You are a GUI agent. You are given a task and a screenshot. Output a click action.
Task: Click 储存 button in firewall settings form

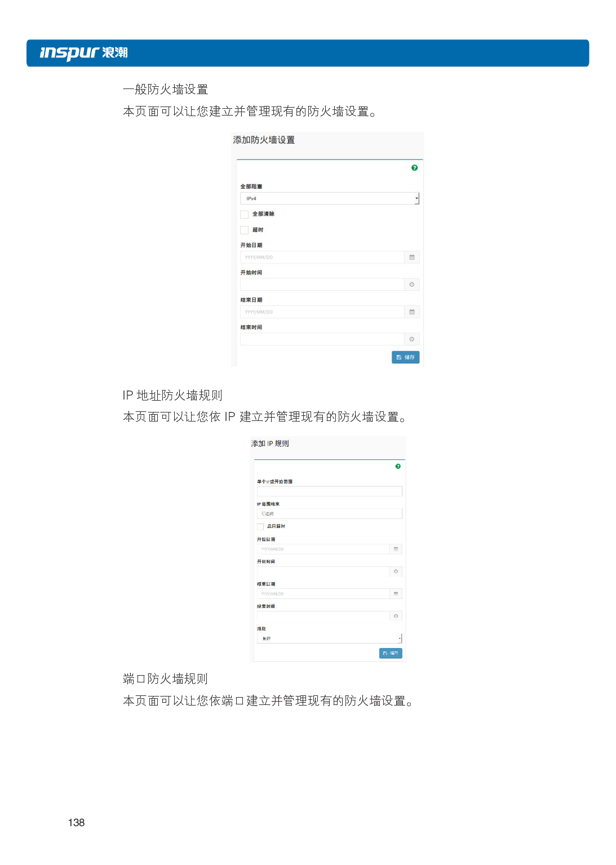point(406,357)
